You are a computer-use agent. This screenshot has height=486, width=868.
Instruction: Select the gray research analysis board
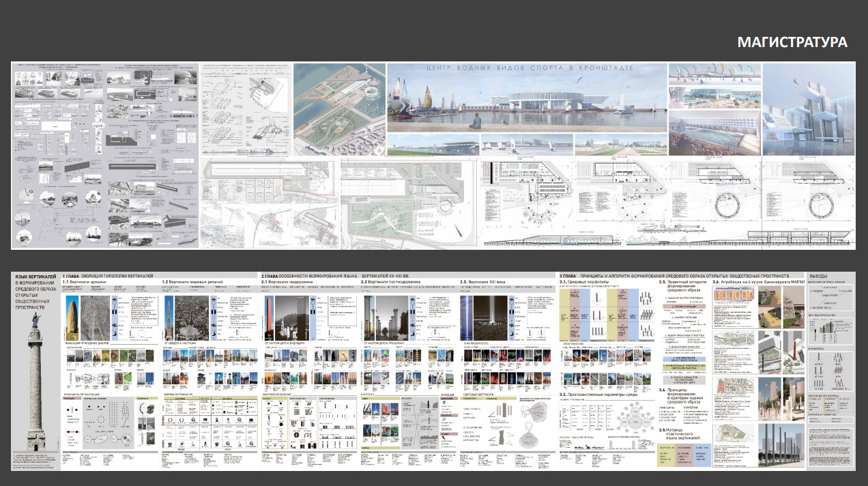tap(104, 156)
